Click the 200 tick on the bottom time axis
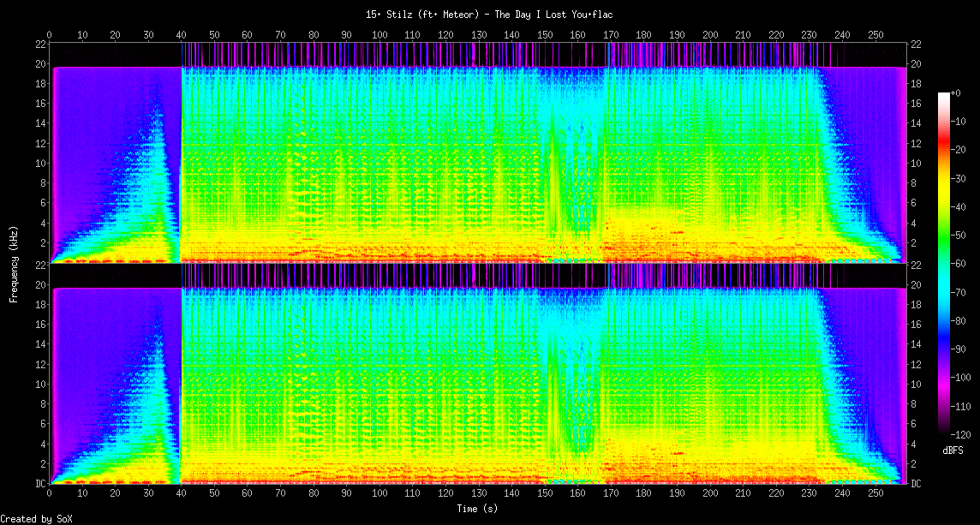Image resolution: width=980 pixels, height=525 pixels. [710, 494]
